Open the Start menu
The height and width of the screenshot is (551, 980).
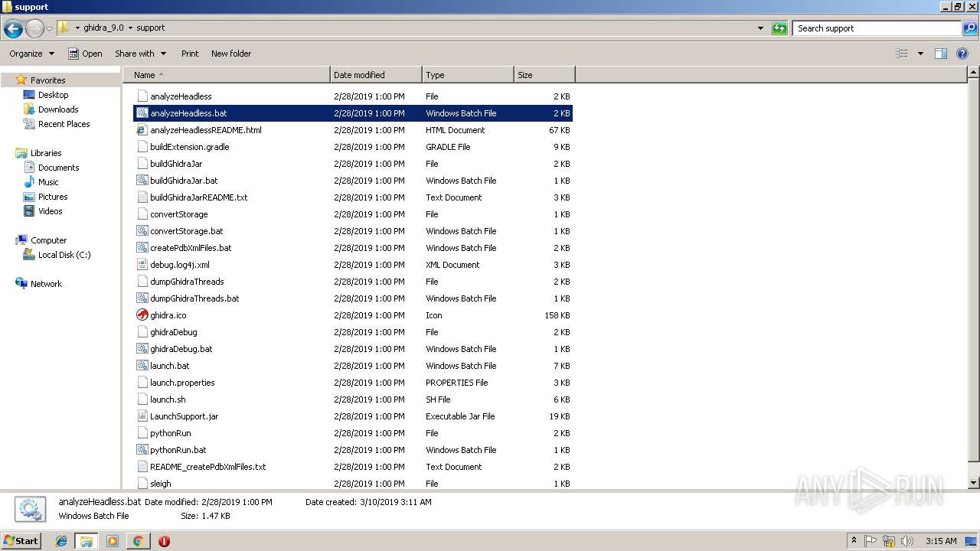pyautogui.click(x=21, y=541)
